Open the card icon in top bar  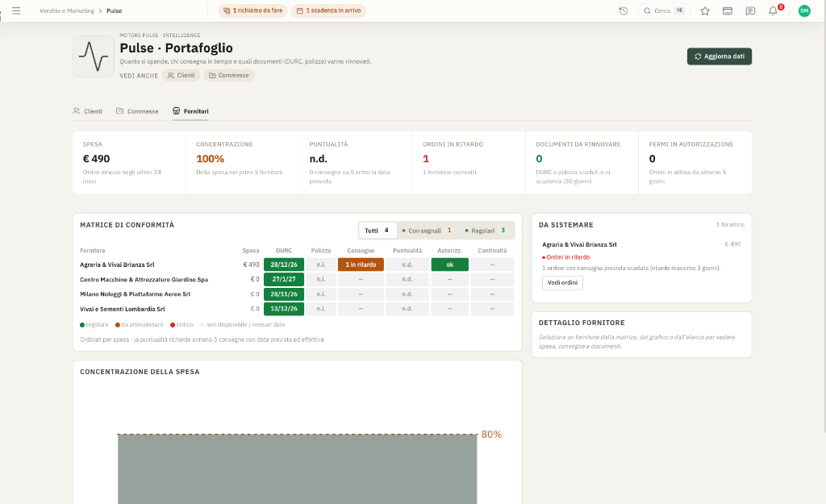click(x=728, y=10)
